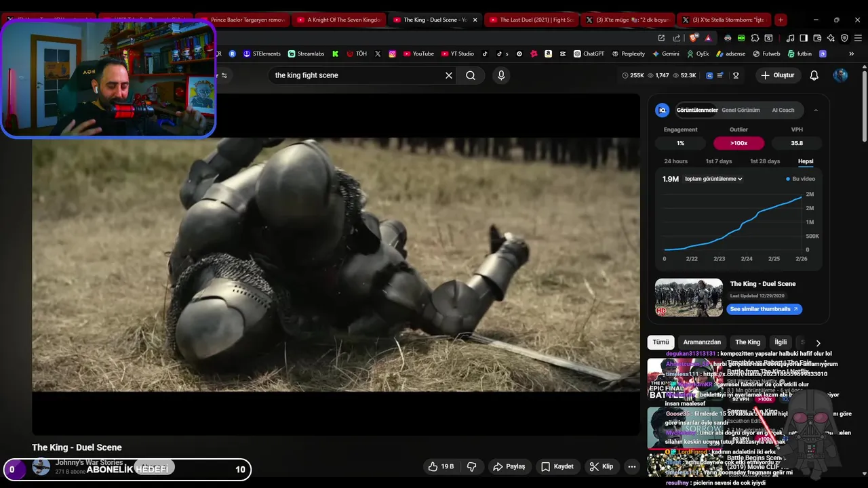Click share page icon in address bar
868x488 pixels.
click(x=677, y=38)
